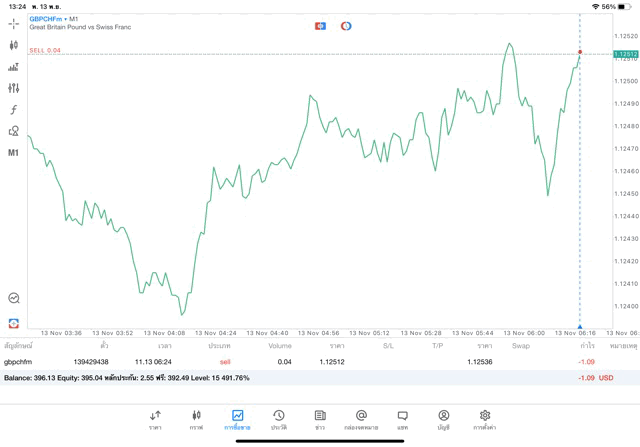Click the circular red-blue icon atop the chart
Screen dimensions: 640x447
(x=346, y=26)
